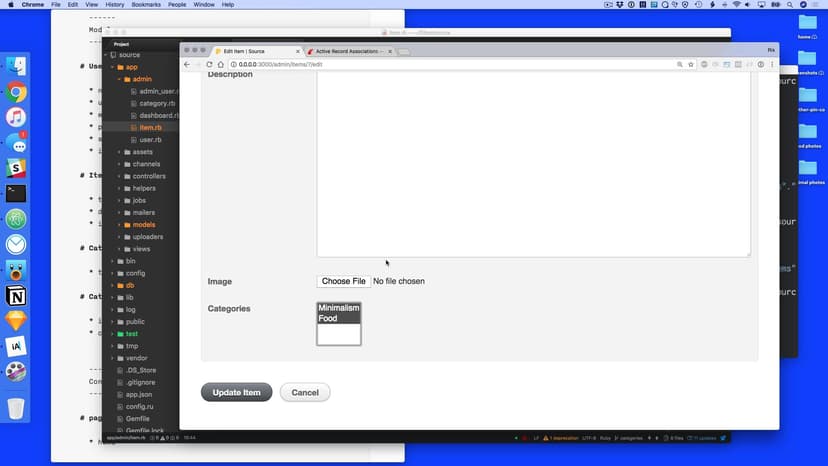Viewport: 828px width, 466px height.
Task: Go to the browser home page icon
Action: [221, 64]
